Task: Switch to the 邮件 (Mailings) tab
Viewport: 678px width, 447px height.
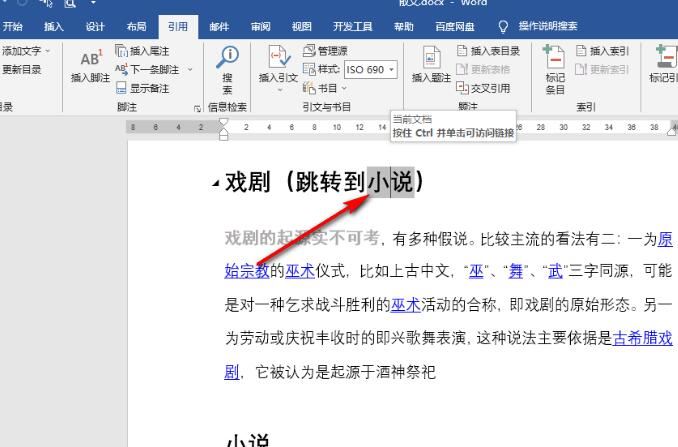Action: pyautogui.click(x=219, y=27)
